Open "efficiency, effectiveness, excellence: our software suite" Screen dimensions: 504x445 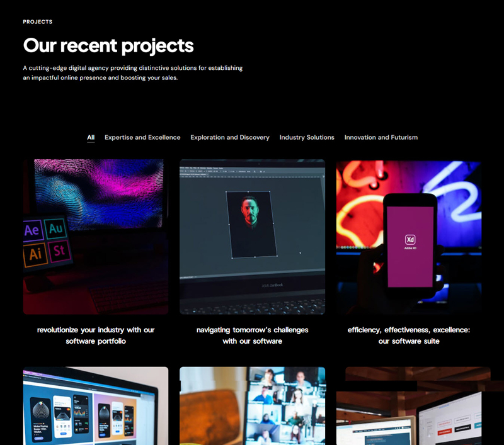tap(409, 335)
